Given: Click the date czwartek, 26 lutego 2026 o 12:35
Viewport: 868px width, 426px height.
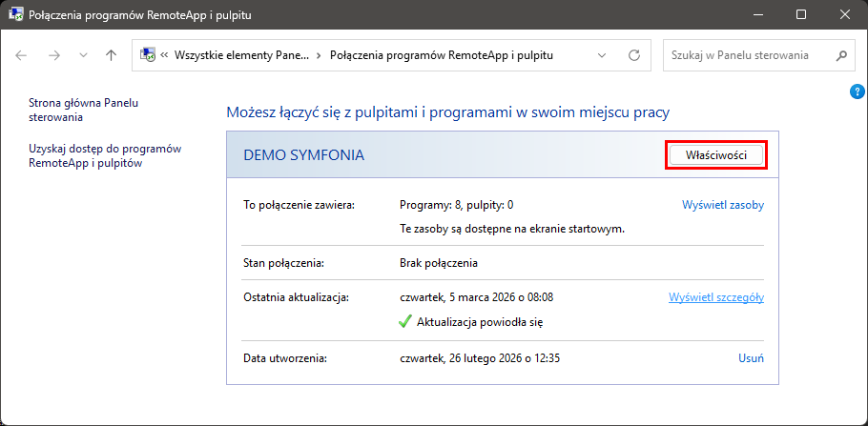Looking at the screenshot, I should coord(480,358).
